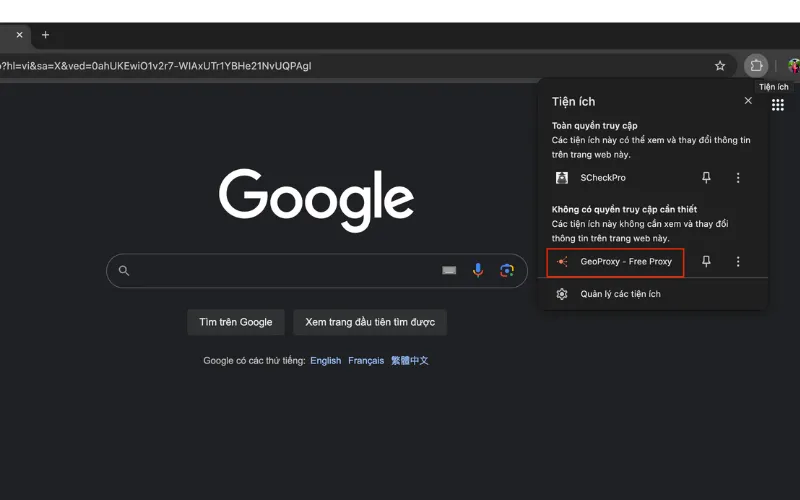Click the SCheckPro extension icon
This screenshot has height=500, width=800.
point(562,178)
